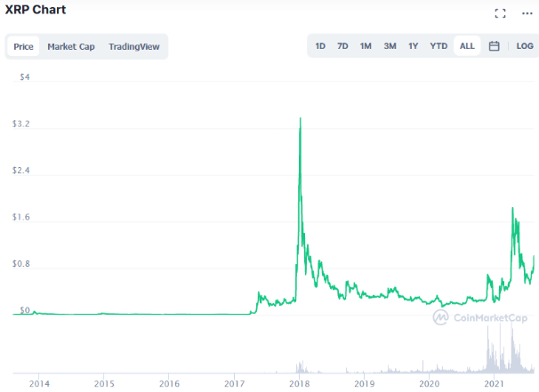Select the ALL time range
Image resolution: width=539 pixels, height=392 pixels.
click(467, 45)
